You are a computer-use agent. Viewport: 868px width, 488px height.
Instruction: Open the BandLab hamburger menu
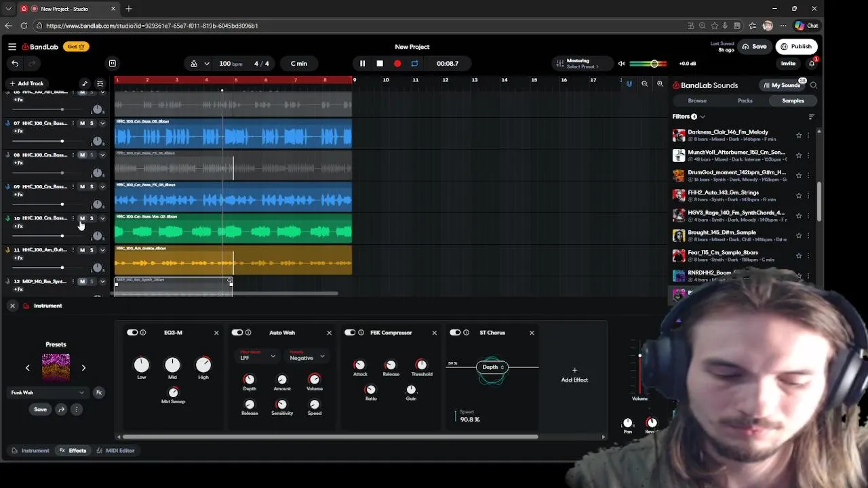pyautogui.click(x=12, y=47)
